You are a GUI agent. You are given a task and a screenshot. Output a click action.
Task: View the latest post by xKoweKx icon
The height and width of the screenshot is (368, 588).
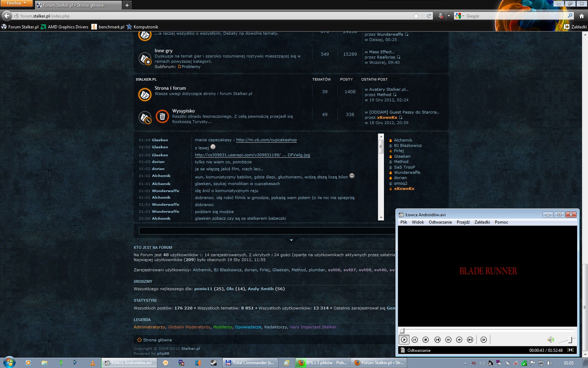(x=401, y=117)
